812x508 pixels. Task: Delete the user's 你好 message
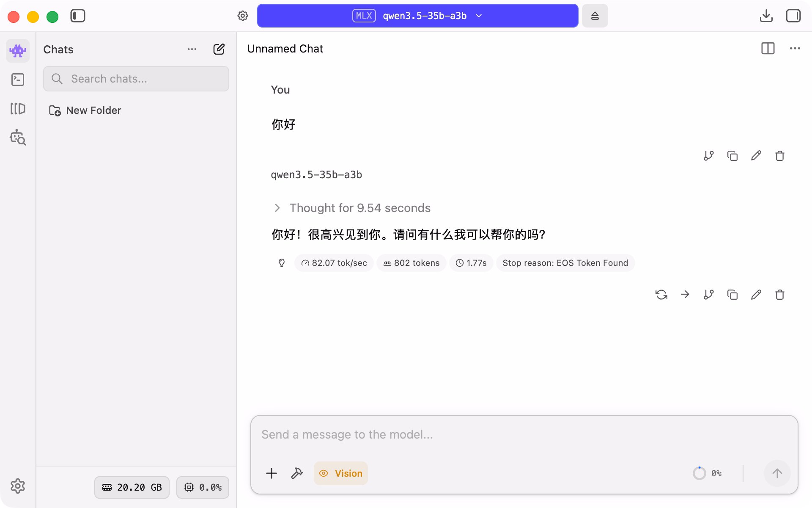point(780,156)
